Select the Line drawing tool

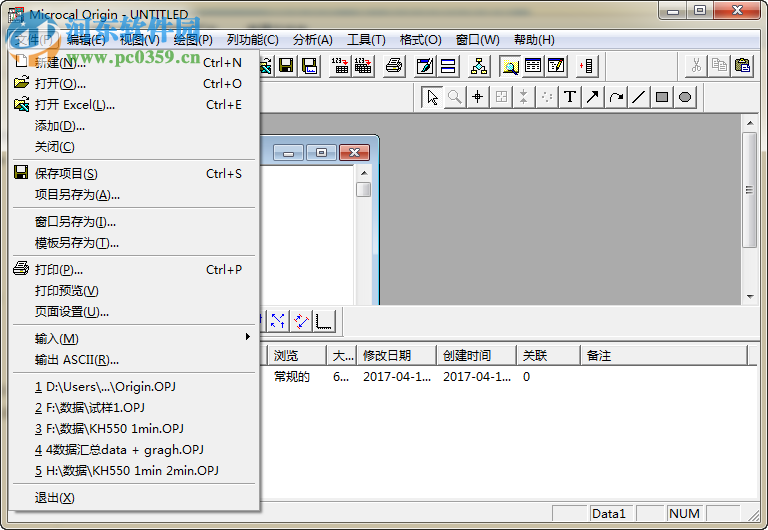pos(639,97)
